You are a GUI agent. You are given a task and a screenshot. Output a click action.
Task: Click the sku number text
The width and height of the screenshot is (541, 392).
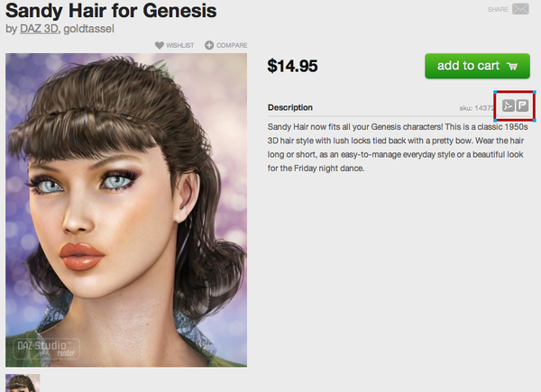click(x=477, y=108)
